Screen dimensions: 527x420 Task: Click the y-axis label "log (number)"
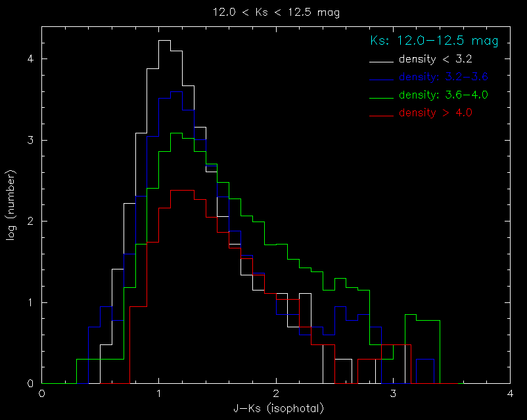point(11,205)
